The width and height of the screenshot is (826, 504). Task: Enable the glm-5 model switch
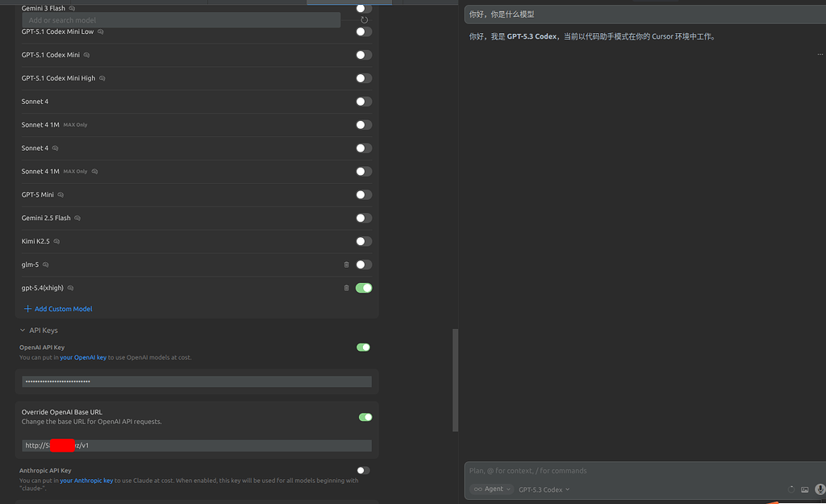(364, 264)
